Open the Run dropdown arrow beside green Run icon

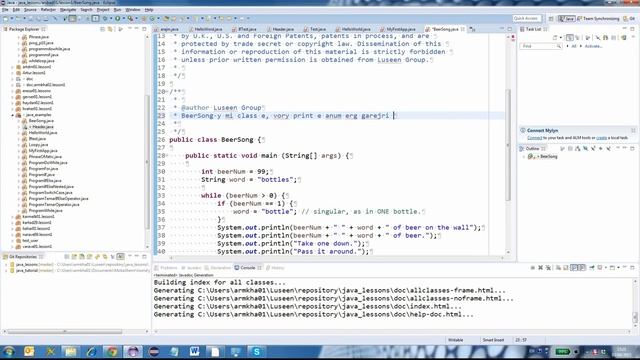coord(123,18)
